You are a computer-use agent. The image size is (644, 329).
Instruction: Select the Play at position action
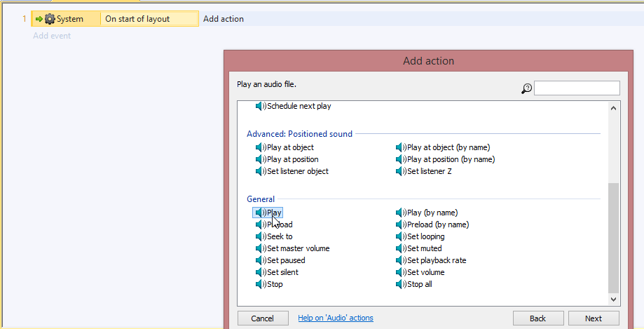click(x=287, y=159)
